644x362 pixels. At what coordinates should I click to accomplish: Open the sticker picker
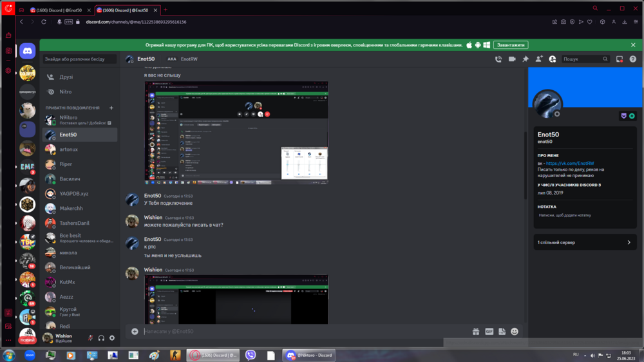pos(502,331)
